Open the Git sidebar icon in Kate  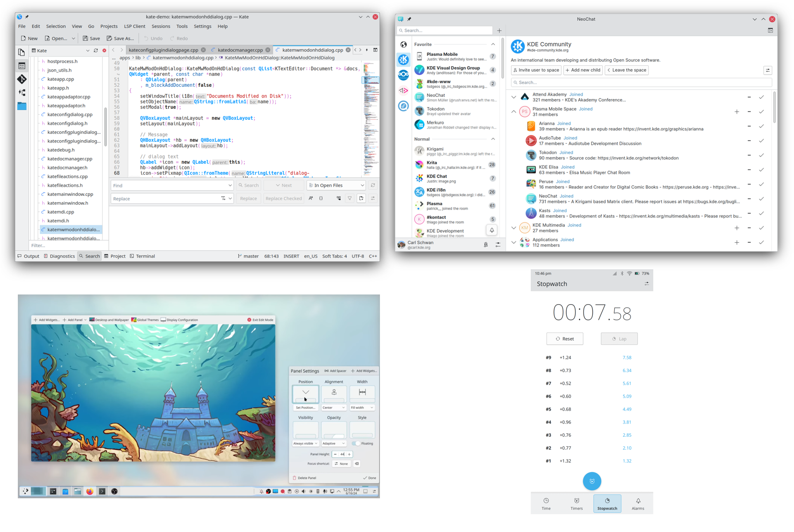tap(22, 79)
